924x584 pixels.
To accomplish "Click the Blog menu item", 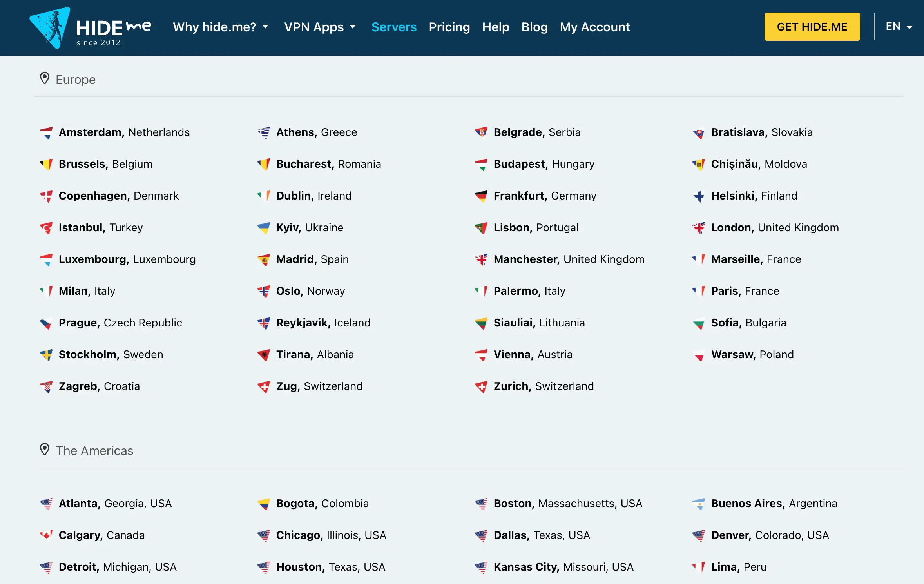I will point(534,27).
